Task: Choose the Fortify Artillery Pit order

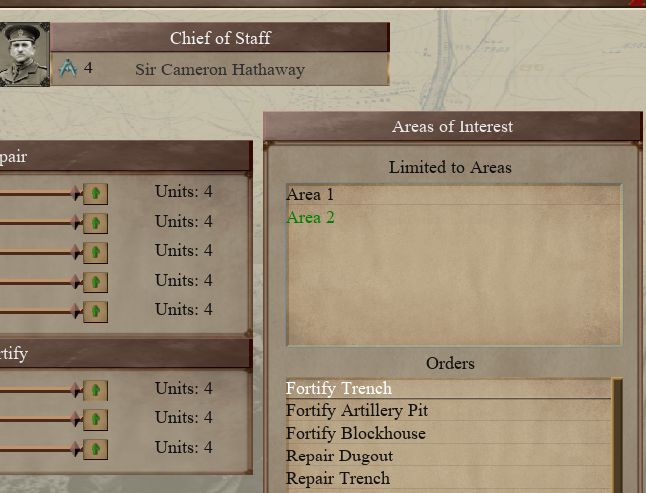Action: point(357,411)
